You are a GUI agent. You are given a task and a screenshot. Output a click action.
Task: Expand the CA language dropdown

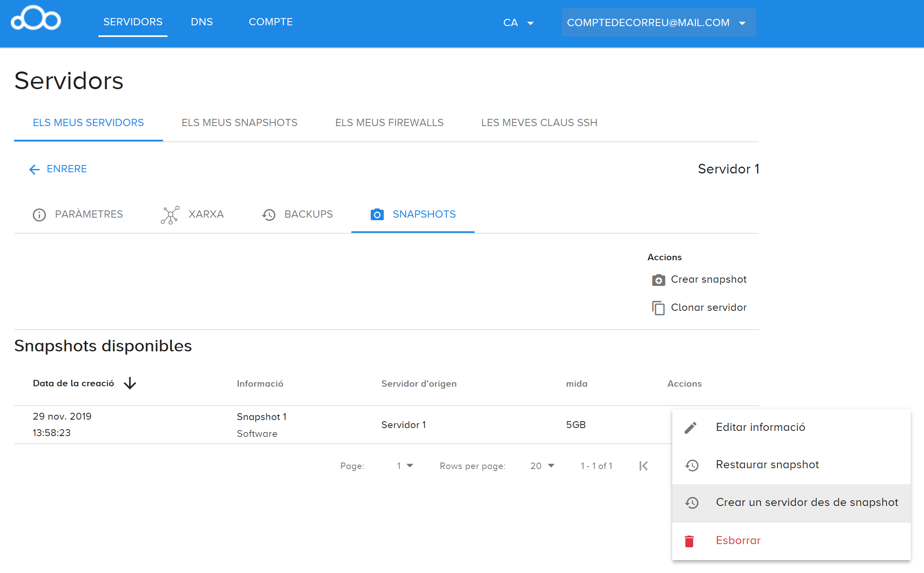(x=518, y=23)
